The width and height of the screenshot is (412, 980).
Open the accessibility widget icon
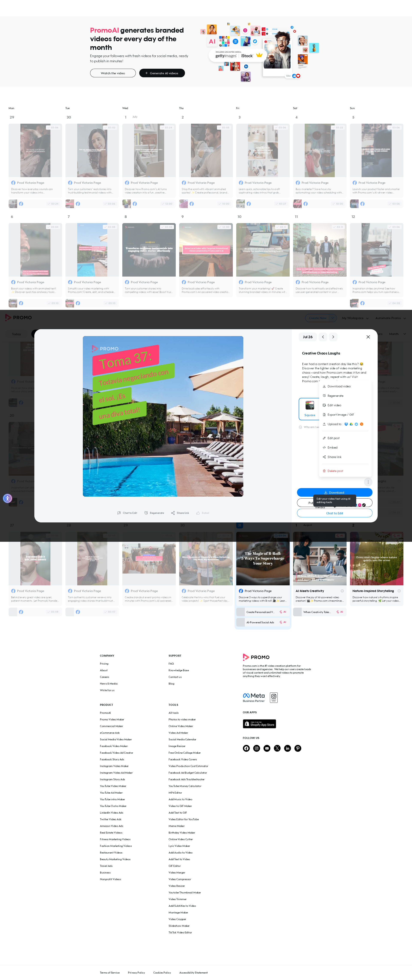point(8,498)
